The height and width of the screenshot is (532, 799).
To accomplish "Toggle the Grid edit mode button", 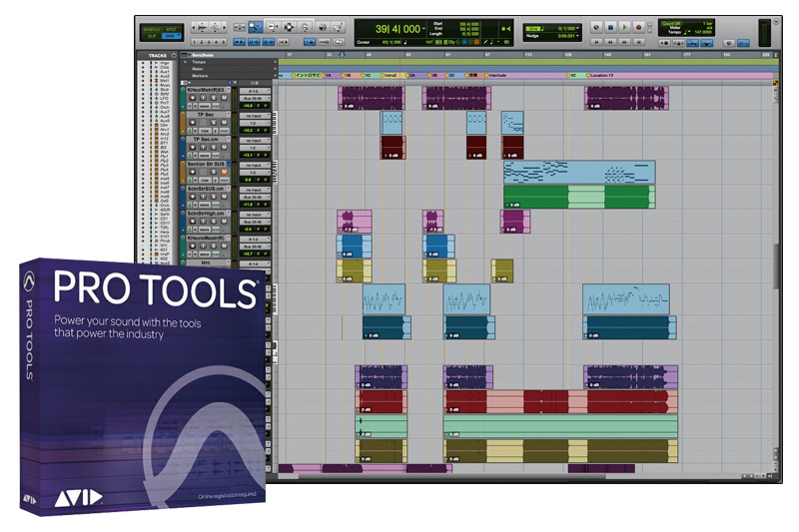I will pyautogui.click(x=171, y=36).
